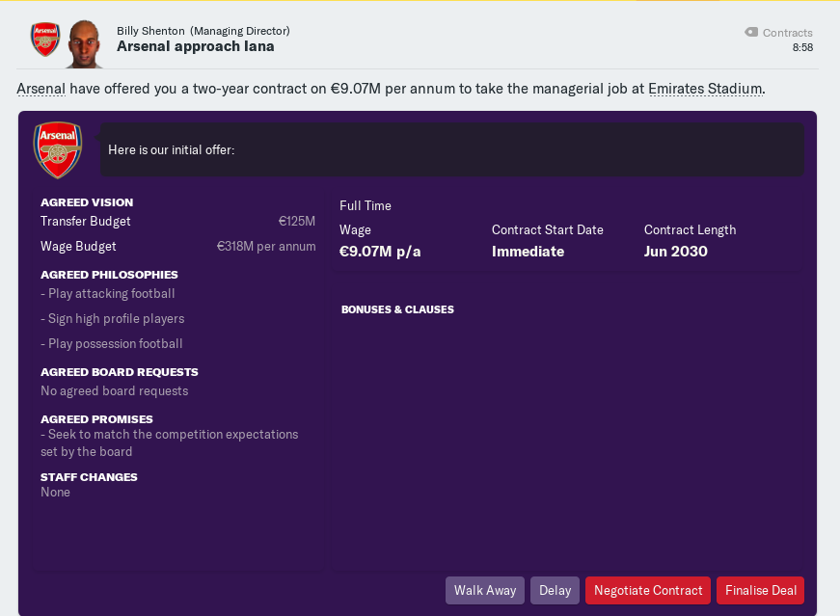The image size is (840, 616).
Task: Click the Arsenal crest in the message header
Action: pyautogui.click(x=45, y=40)
